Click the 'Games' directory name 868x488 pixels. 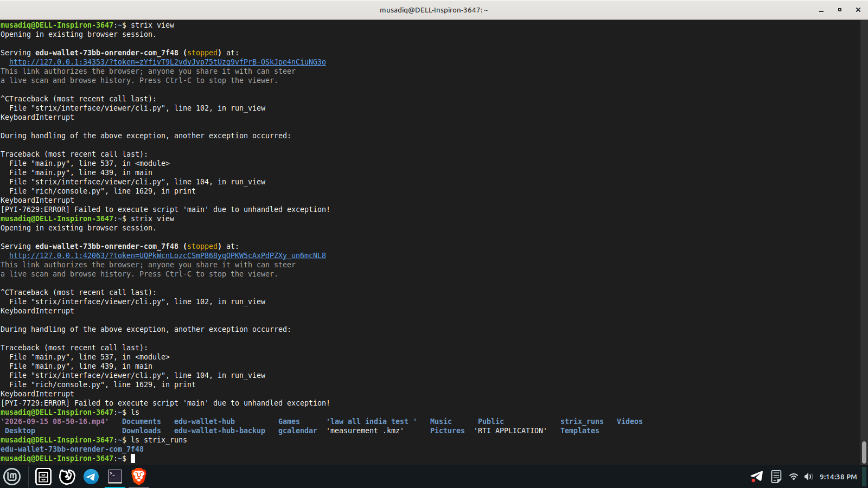pyautogui.click(x=289, y=421)
